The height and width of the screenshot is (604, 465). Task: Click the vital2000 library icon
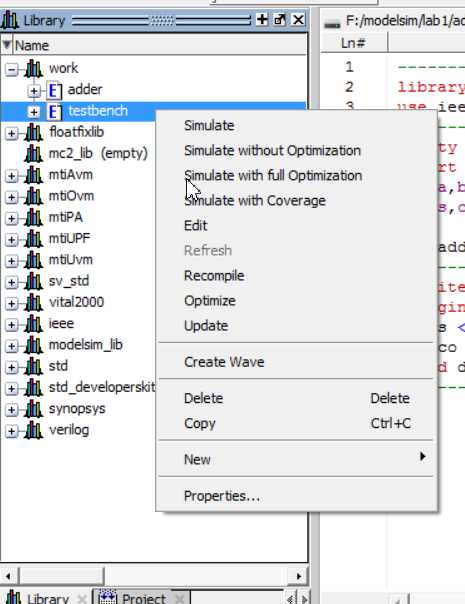(x=34, y=303)
